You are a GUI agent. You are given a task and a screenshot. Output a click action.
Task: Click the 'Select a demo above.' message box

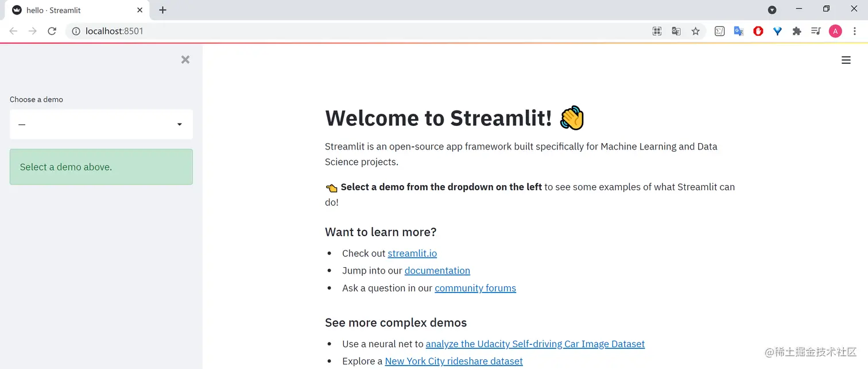(101, 167)
